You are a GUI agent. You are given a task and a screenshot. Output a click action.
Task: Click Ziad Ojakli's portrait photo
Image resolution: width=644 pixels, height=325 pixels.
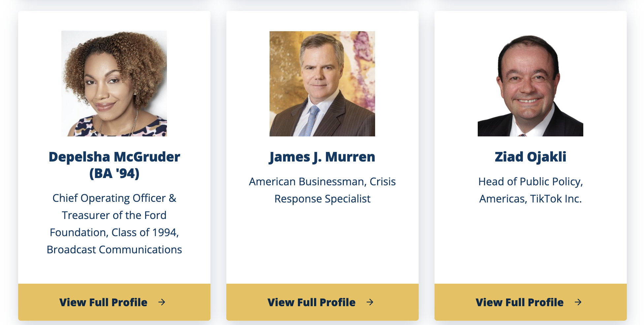pos(531,84)
